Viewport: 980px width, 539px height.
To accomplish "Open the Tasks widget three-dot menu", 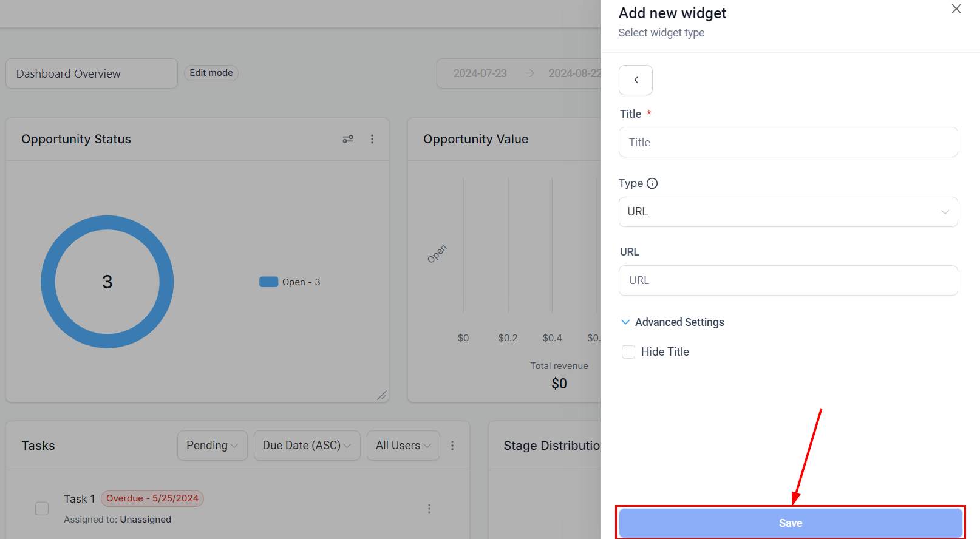I will [452, 446].
